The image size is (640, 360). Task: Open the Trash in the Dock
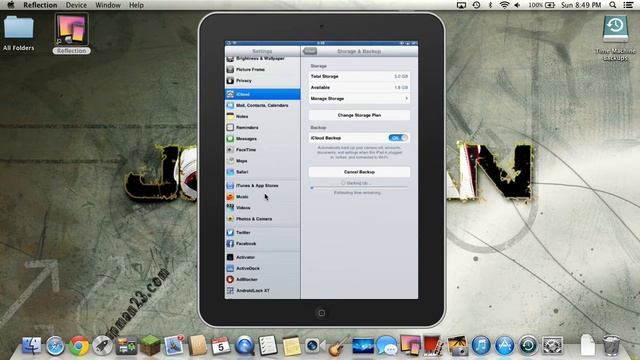(x=611, y=345)
